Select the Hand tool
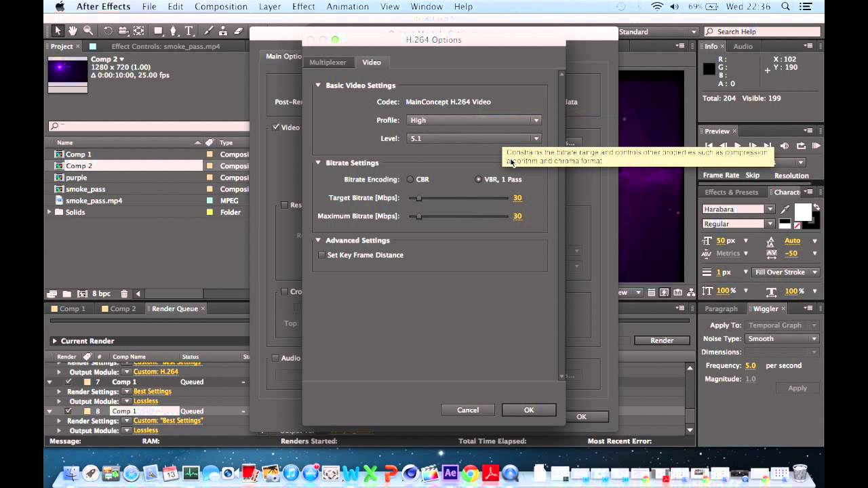This screenshot has height=488, width=868. tap(73, 31)
